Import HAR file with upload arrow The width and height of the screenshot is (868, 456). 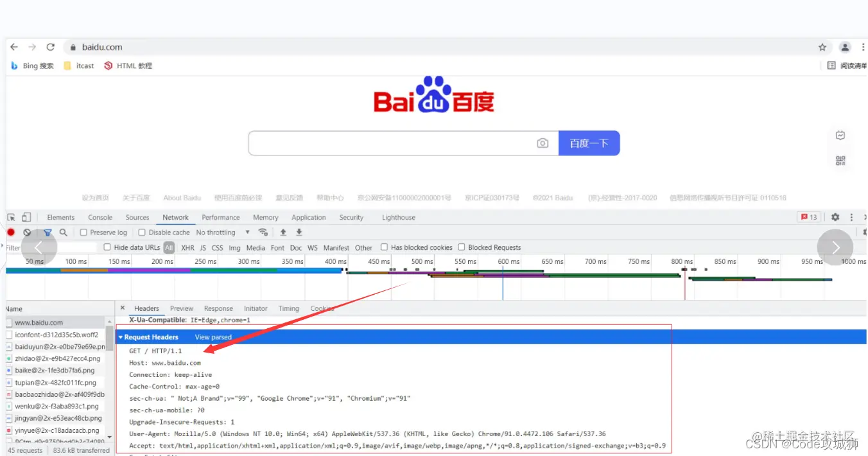click(x=282, y=232)
